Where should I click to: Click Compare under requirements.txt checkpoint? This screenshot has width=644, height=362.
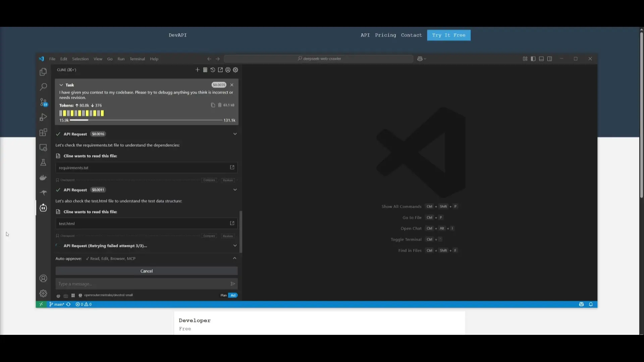pyautogui.click(x=209, y=180)
